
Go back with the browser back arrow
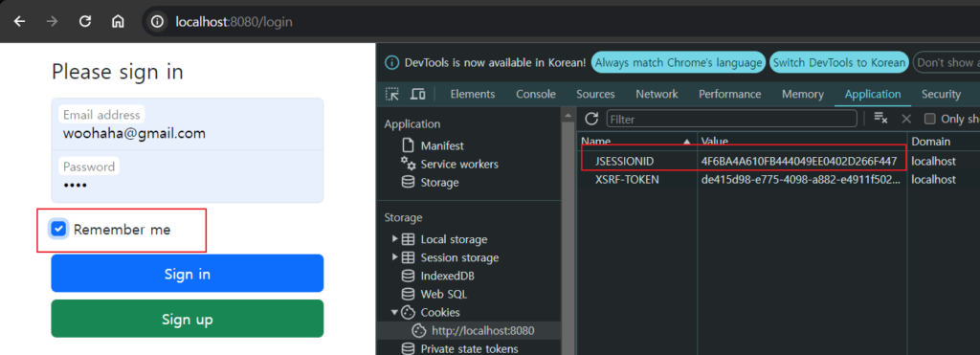(20, 22)
